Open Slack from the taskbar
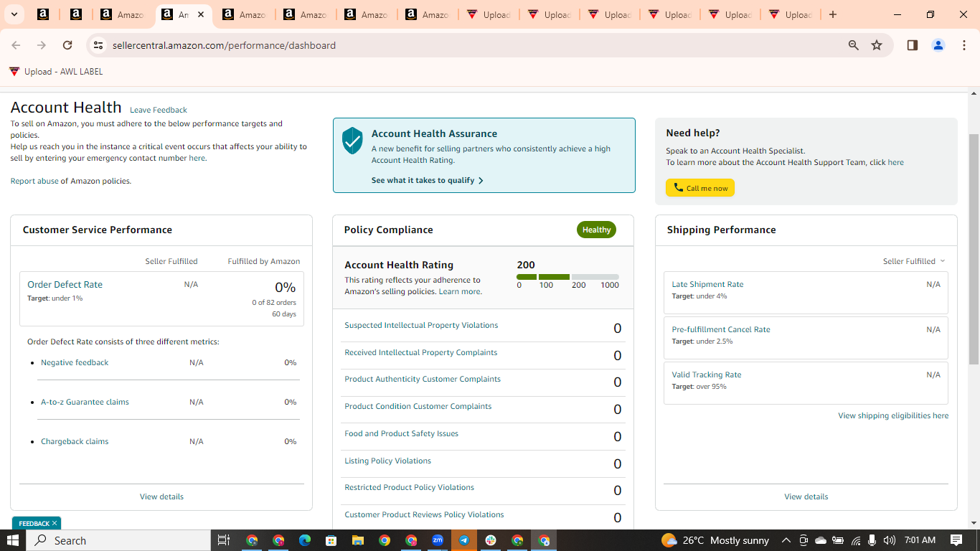The width and height of the screenshot is (980, 551). click(x=491, y=540)
